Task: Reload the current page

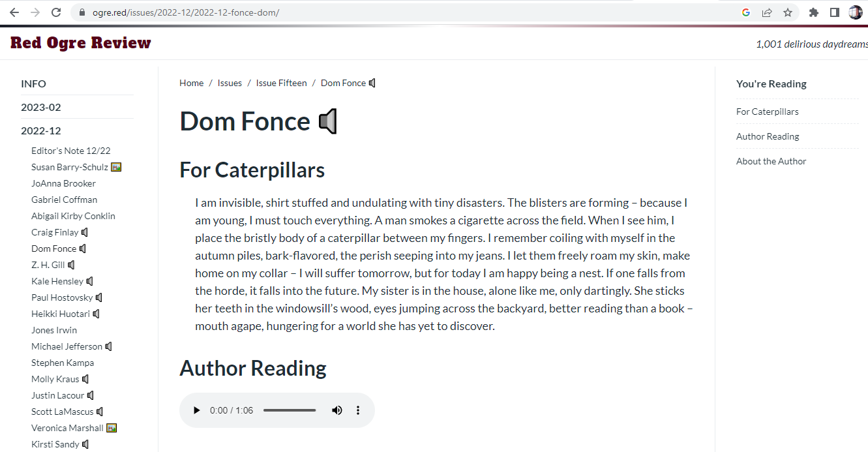Action: [x=56, y=12]
